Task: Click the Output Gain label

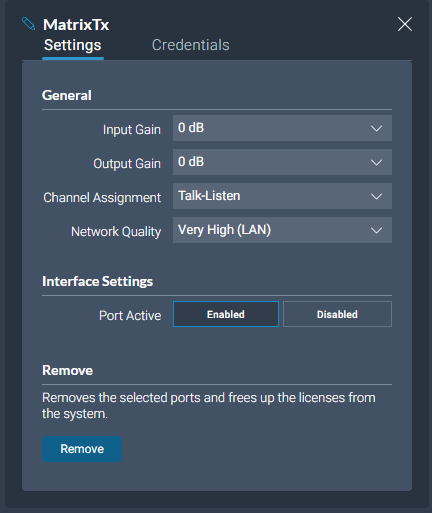Action: pyautogui.click(x=127, y=164)
